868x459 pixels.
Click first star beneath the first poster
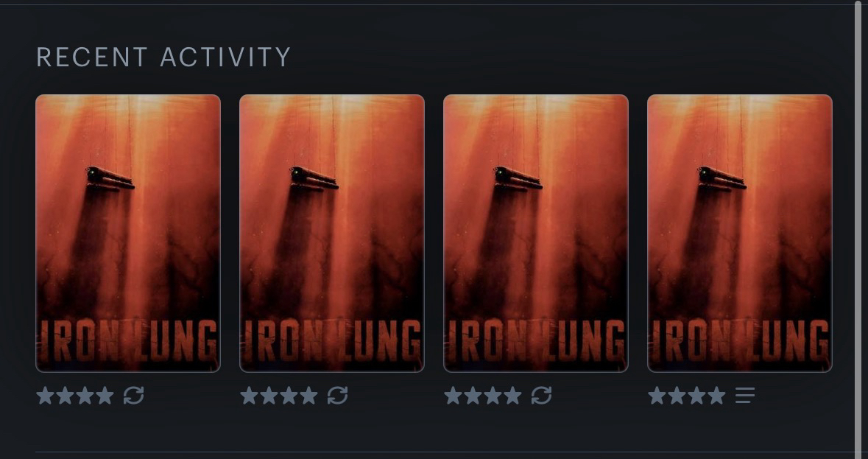coord(46,396)
